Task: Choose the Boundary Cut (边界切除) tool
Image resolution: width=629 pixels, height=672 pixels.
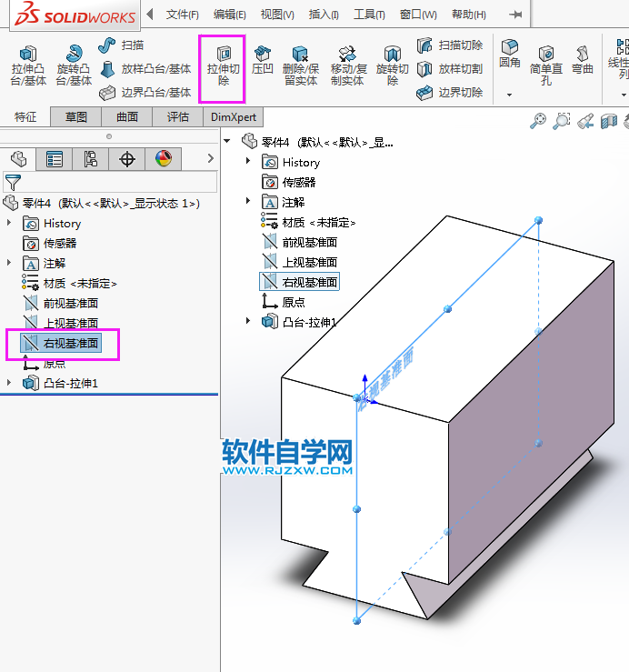Action: [x=450, y=92]
